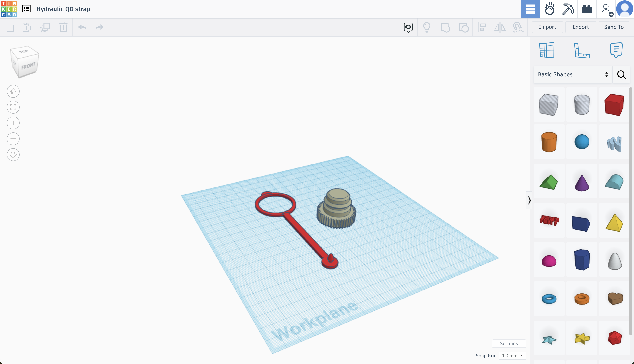
Task: Click the Home view icon
Action: pos(13,91)
